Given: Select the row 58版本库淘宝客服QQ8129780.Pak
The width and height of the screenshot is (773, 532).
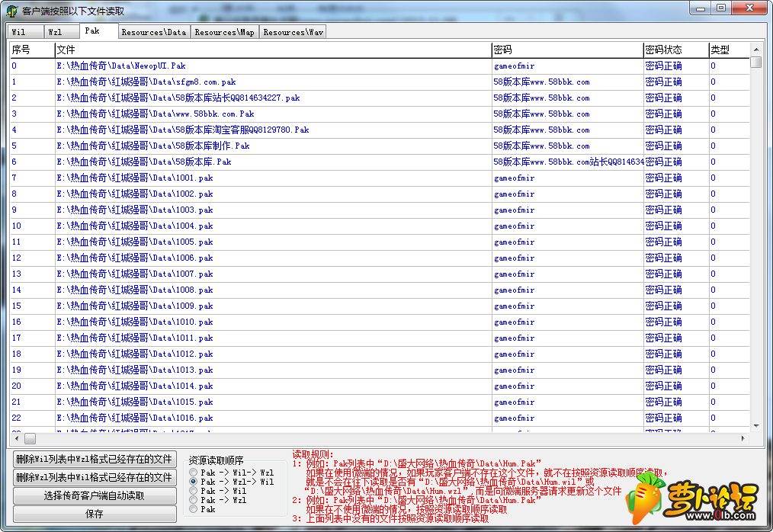Looking at the screenshot, I should 380,130.
